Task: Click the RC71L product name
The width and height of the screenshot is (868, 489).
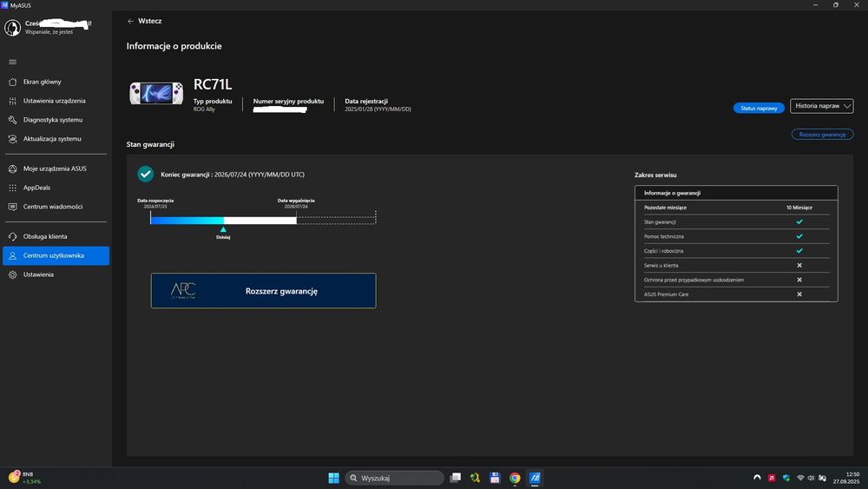Action: 213,84
